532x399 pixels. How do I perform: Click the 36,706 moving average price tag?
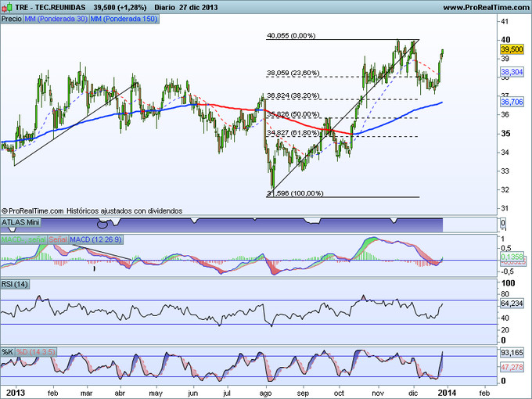coord(511,102)
